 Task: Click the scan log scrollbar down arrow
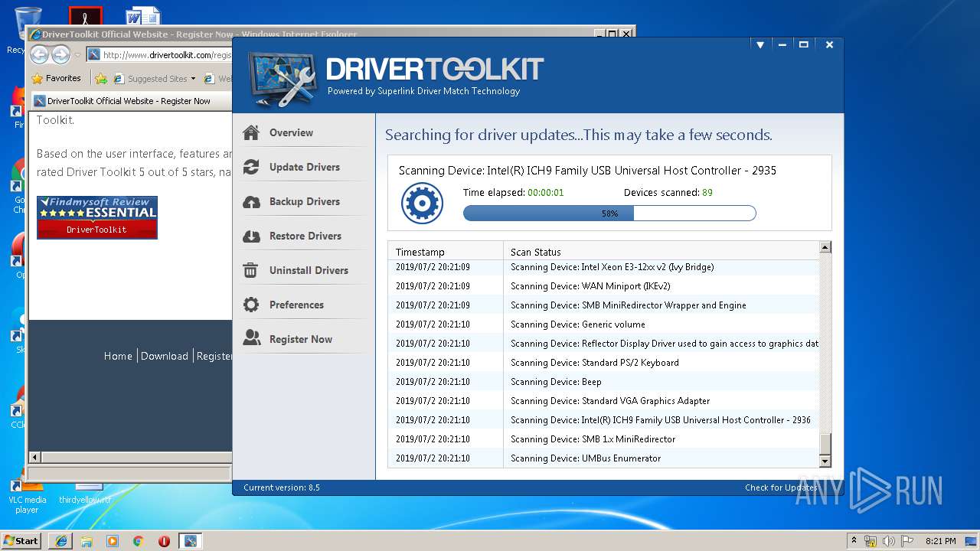click(825, 461)
